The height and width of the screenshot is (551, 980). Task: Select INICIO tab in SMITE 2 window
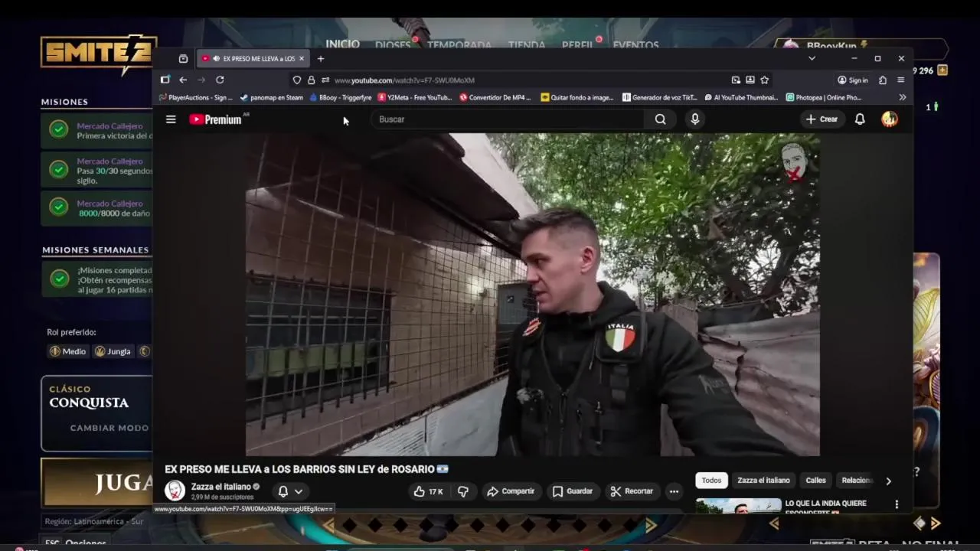tap(342, 44)
